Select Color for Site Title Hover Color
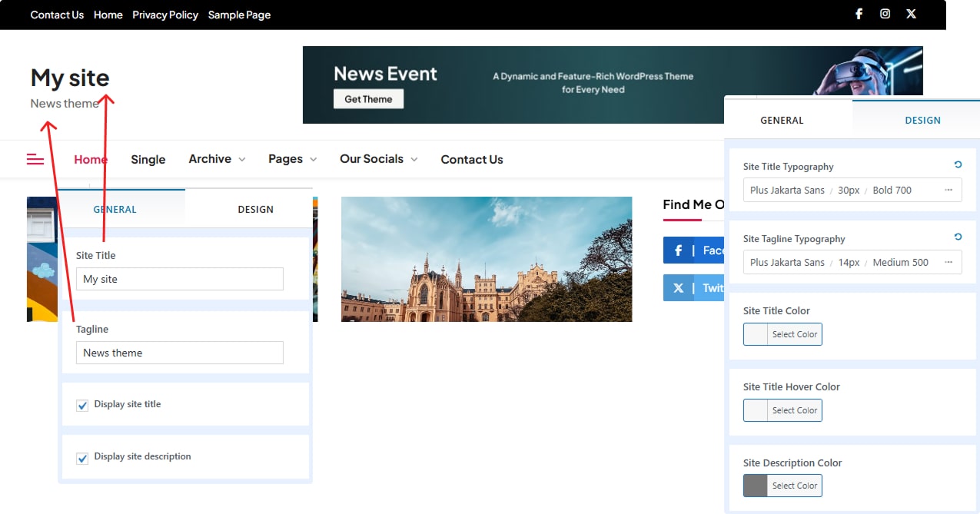Screen dimensions: 980x514 pos(794,410)
